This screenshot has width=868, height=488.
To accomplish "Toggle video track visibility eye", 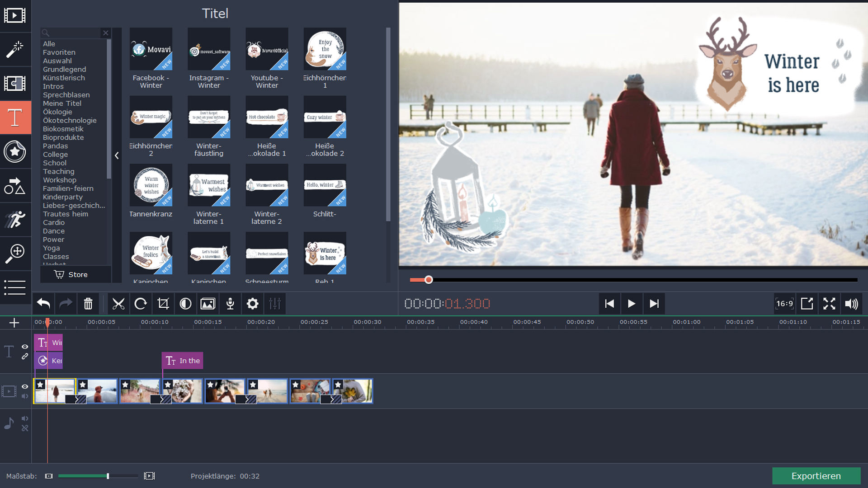I will pos(25,387).
